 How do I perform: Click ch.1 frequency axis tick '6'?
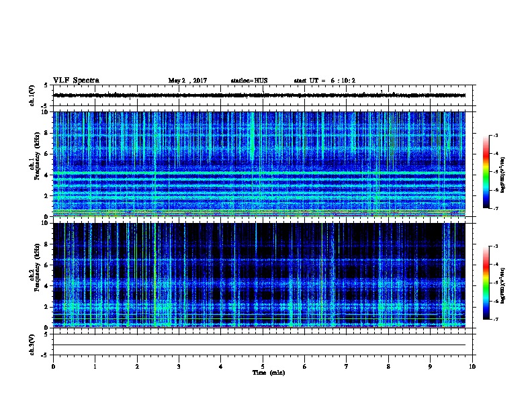pyautogui.click(x=47, y=154)
